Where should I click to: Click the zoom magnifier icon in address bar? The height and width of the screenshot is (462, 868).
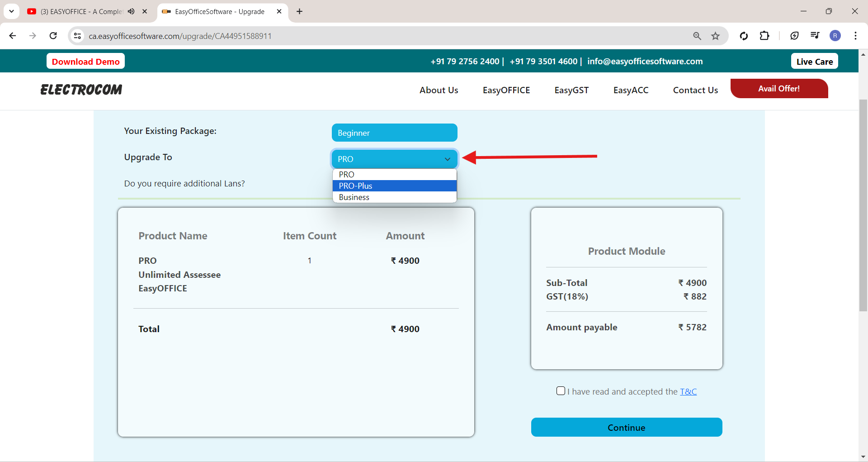point(697,36)
